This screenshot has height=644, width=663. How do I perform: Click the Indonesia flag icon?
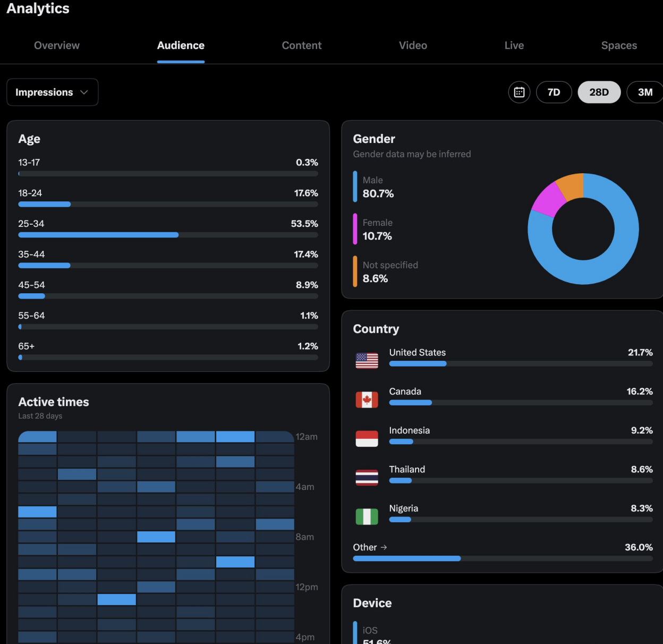click(x=367, y=438)
